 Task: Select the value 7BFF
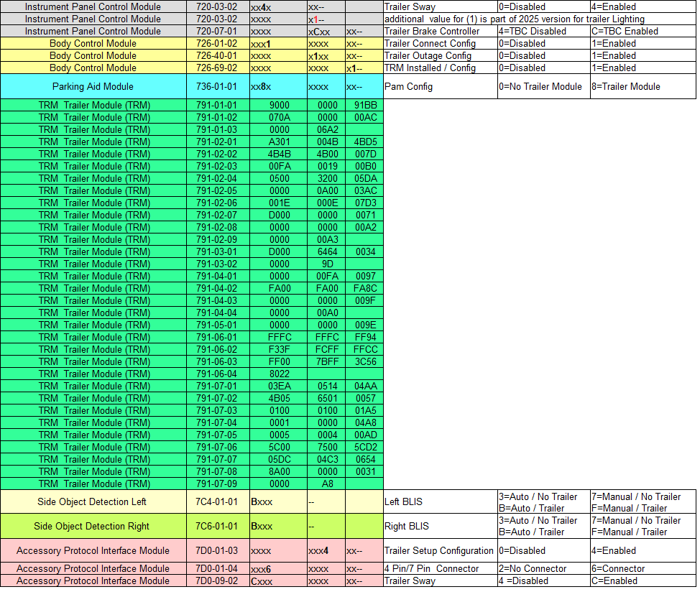[327, 361]
